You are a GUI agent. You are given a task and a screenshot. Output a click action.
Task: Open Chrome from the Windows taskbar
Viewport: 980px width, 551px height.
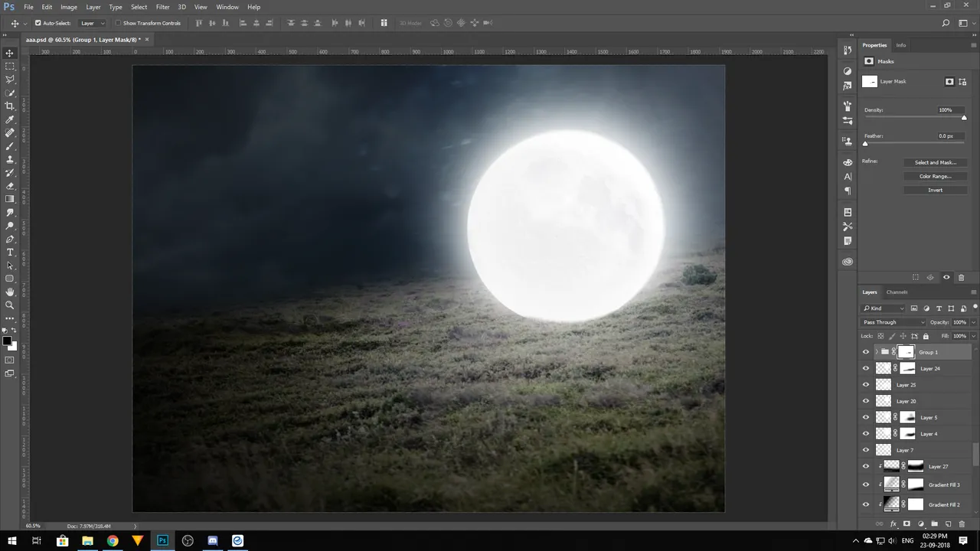113,540
